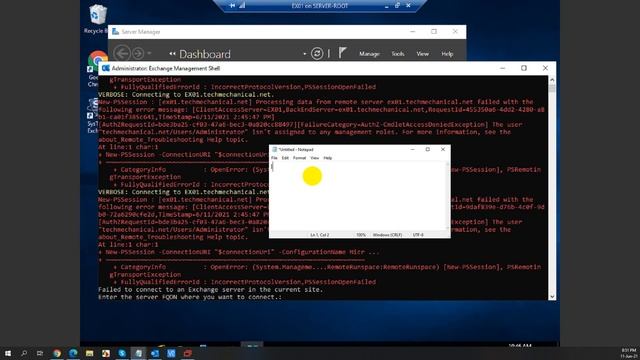Go forward in Server Manager
Screen dimensions: 640x360
(138, 53)
